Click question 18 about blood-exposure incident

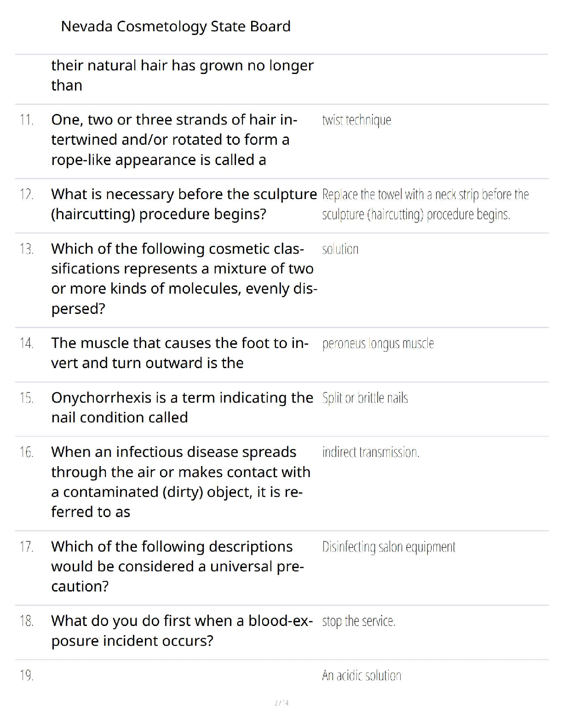[x=182, y=631]
